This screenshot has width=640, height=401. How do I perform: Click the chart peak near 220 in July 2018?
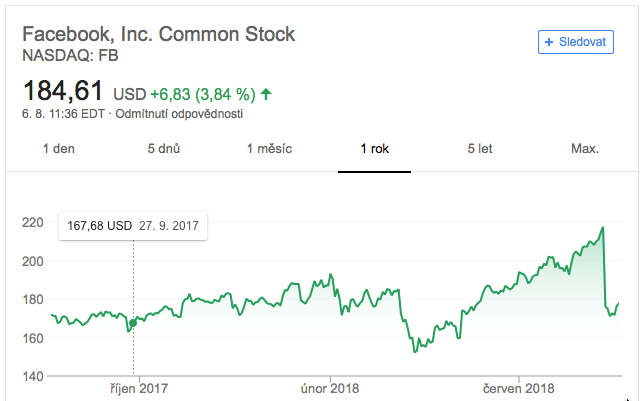pyautogui.click(x=603, y=227)
